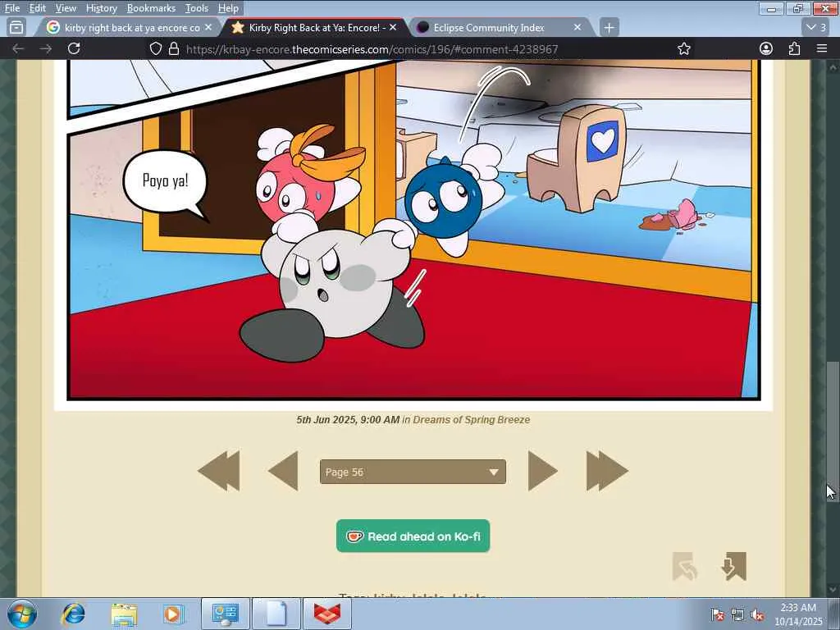Close the Eclipse Community Index tab

click(577, 27)
